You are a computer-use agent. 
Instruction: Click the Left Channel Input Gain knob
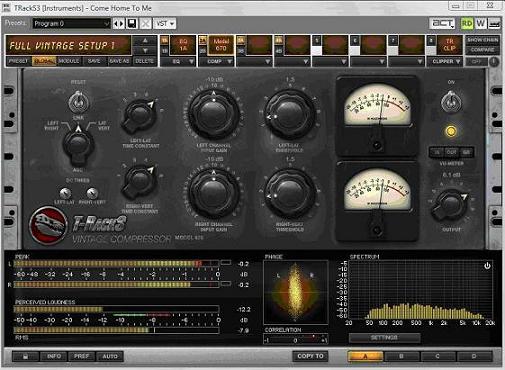tap(214, 114)
